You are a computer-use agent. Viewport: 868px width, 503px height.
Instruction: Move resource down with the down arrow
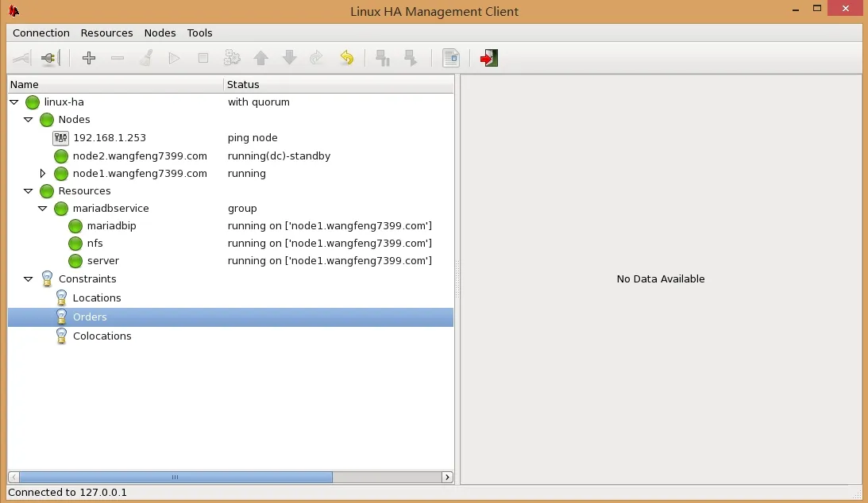290,58
